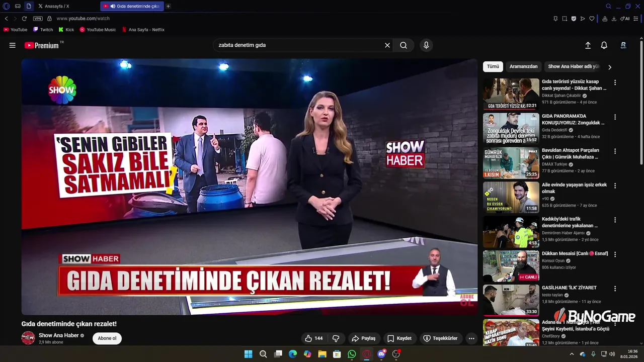Open options for GASİLHANE 'İLK' ZİYARET

615,289
